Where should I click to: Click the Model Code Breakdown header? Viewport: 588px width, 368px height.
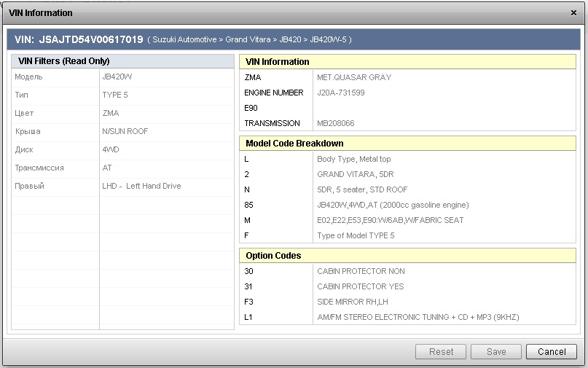click(x=407, y=144)
